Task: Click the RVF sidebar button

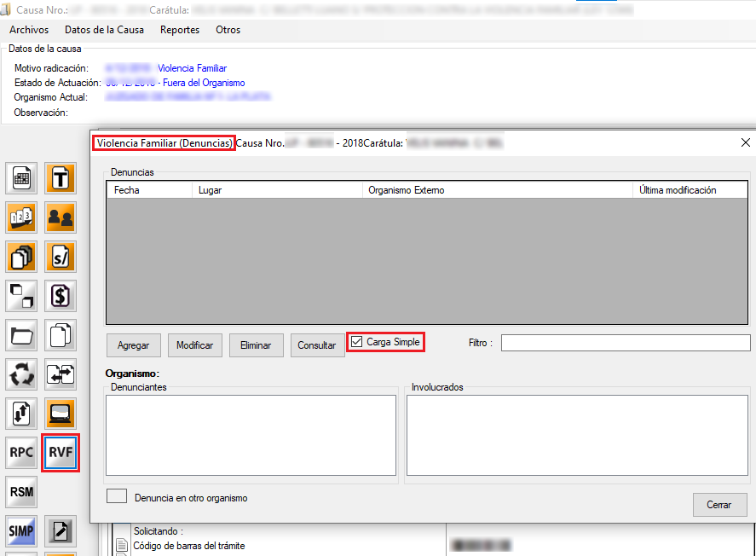Action: point(61,453)
